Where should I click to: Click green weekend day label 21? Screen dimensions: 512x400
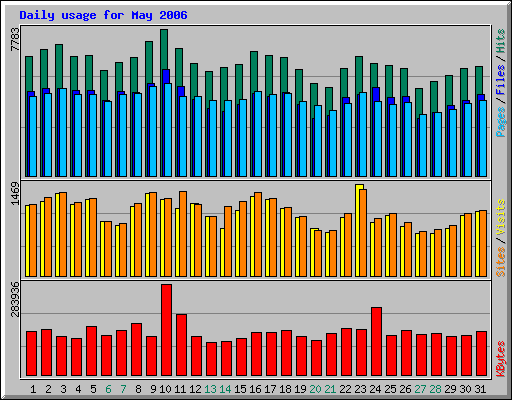(330, 389)
